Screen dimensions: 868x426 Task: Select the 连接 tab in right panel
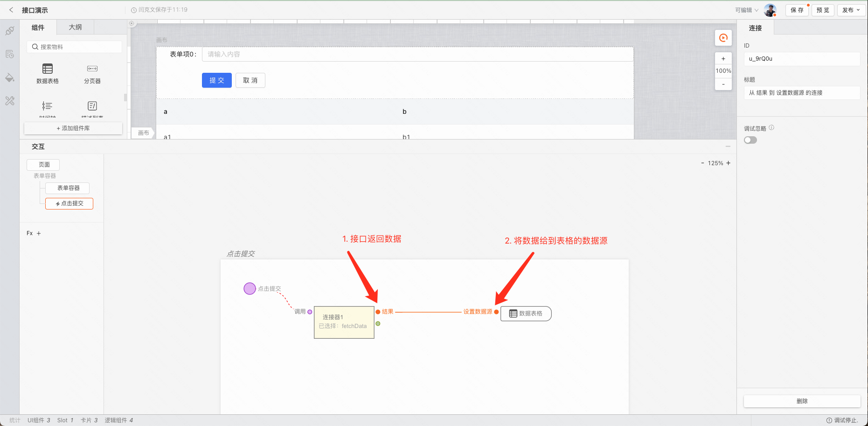(755, 28)
